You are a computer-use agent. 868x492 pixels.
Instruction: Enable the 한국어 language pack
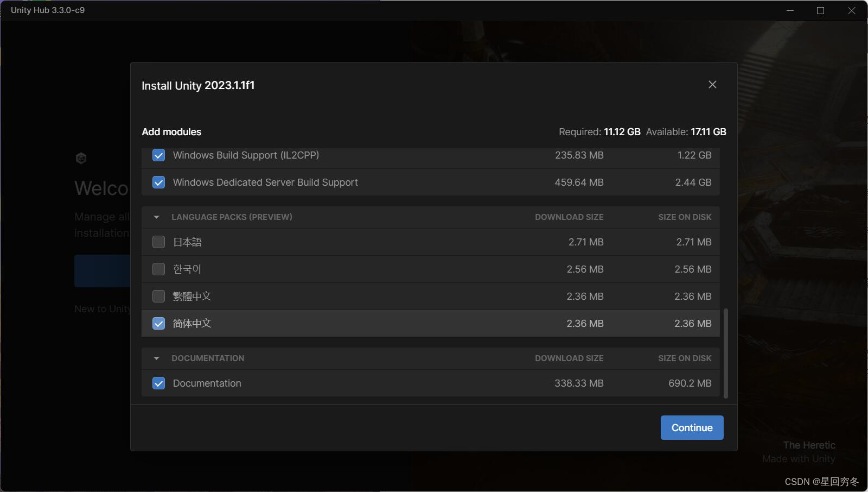(158, 269)
